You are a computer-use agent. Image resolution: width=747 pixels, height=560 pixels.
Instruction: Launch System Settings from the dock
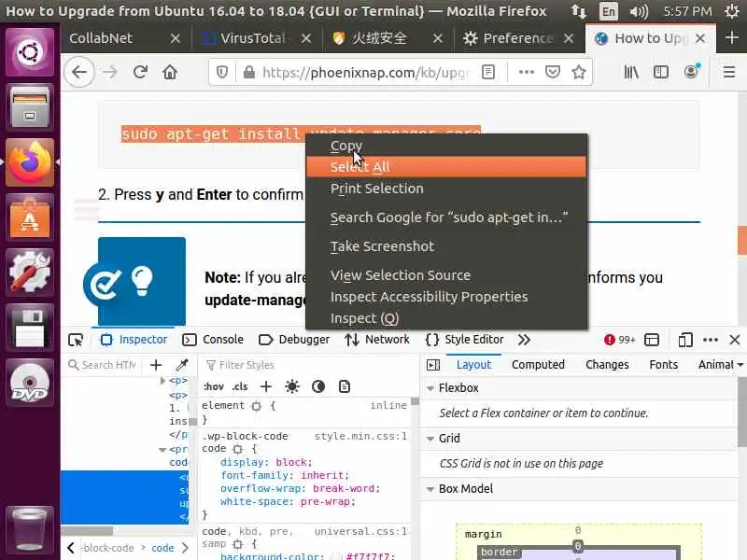(x=30, y=273)
